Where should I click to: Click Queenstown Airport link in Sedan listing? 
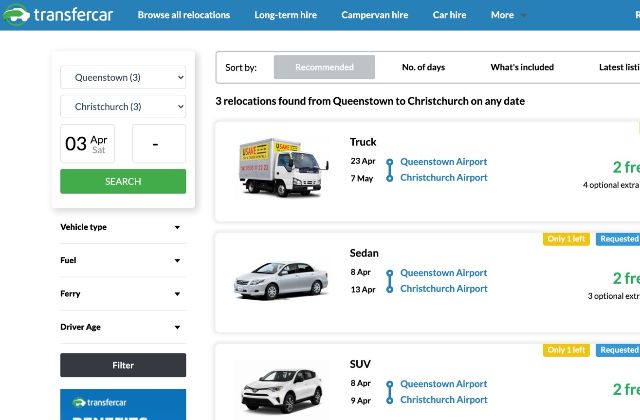click(443, 273)
